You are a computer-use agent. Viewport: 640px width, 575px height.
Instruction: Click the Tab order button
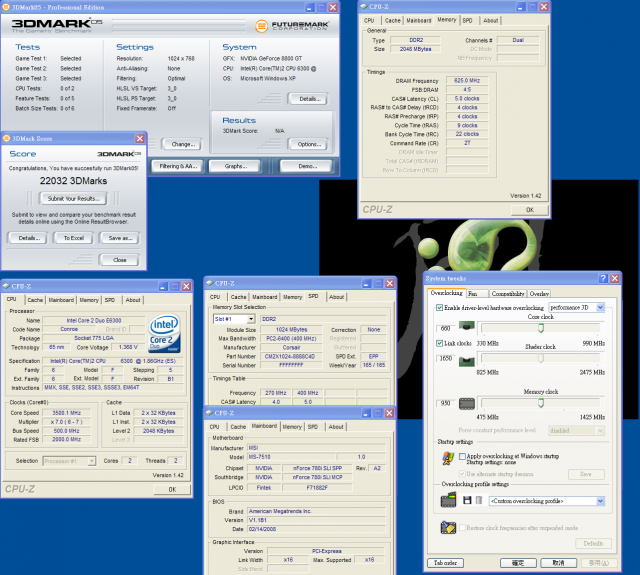click(x=445, y=563)
